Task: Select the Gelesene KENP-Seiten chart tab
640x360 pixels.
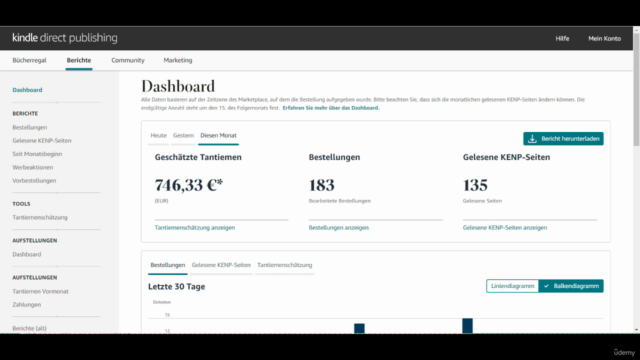Action: click(x=221, y=265)
